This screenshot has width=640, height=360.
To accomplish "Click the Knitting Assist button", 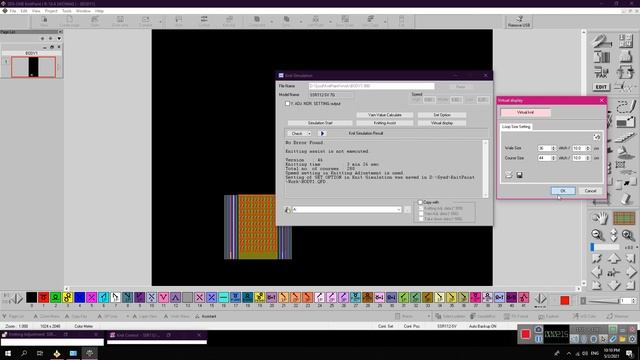I will point(385,123).
